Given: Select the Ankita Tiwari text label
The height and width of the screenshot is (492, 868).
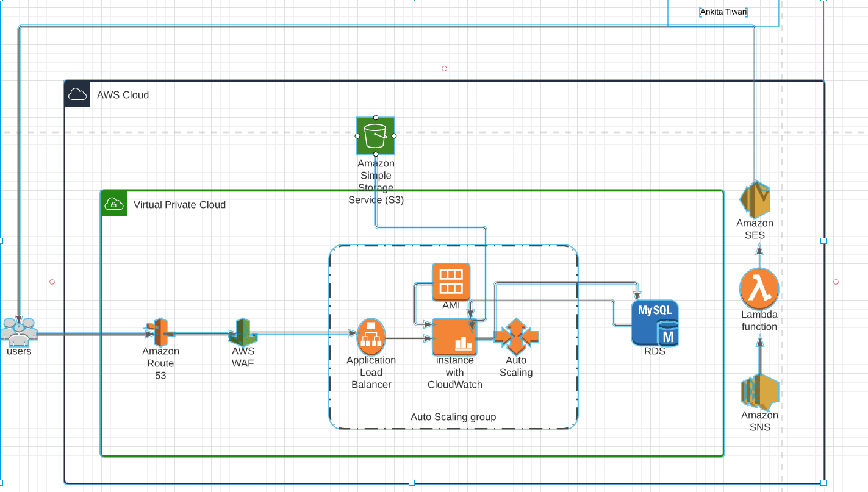Looking at the screenshot, I should click(x=723, y=11).
